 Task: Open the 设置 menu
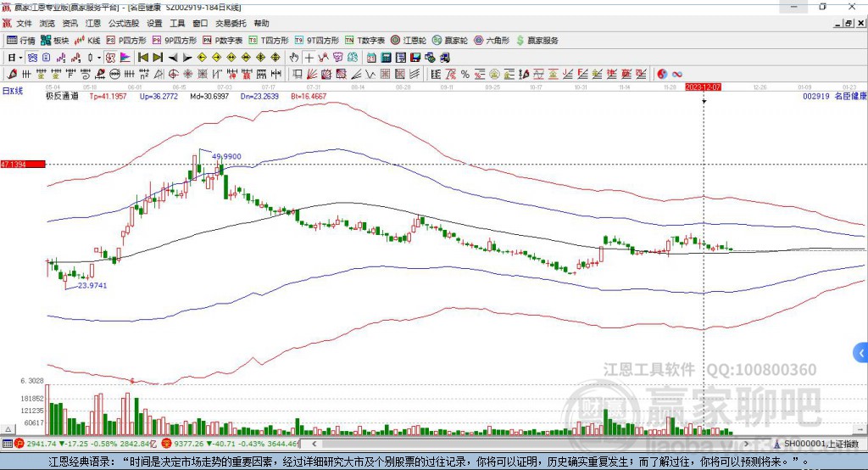coord(154,23)
